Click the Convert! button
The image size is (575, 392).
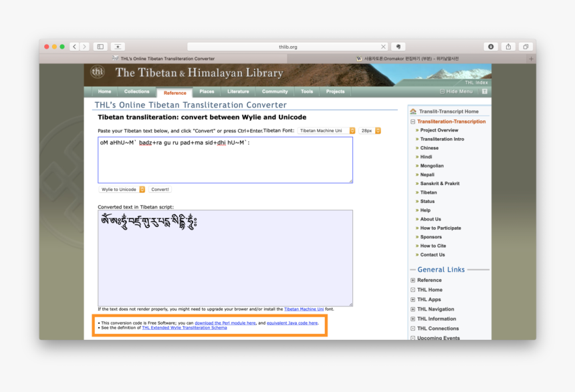[160, 190]
